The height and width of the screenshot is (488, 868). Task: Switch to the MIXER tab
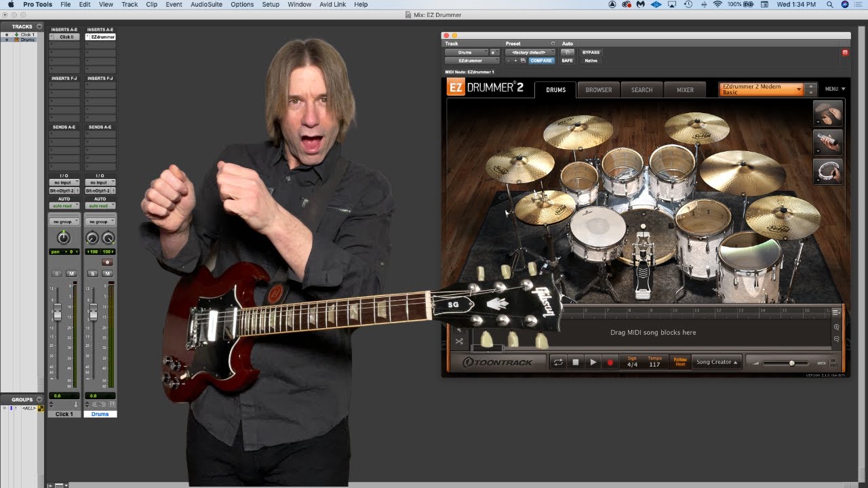point(685,89)
